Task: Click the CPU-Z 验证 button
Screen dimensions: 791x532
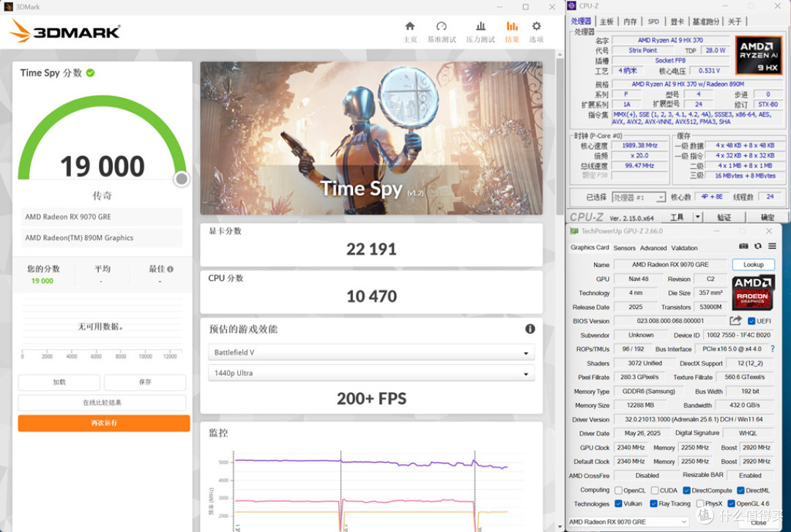Action: [724, 217]
